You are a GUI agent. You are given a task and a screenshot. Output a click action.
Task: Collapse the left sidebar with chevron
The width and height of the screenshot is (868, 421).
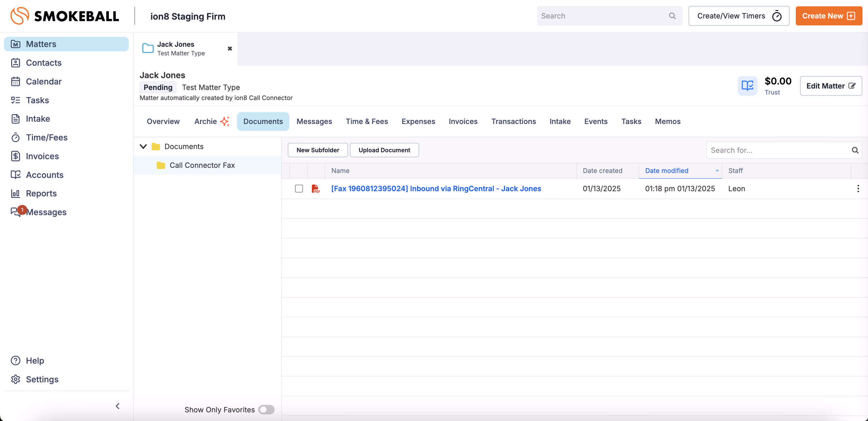(x=118, y=406)
